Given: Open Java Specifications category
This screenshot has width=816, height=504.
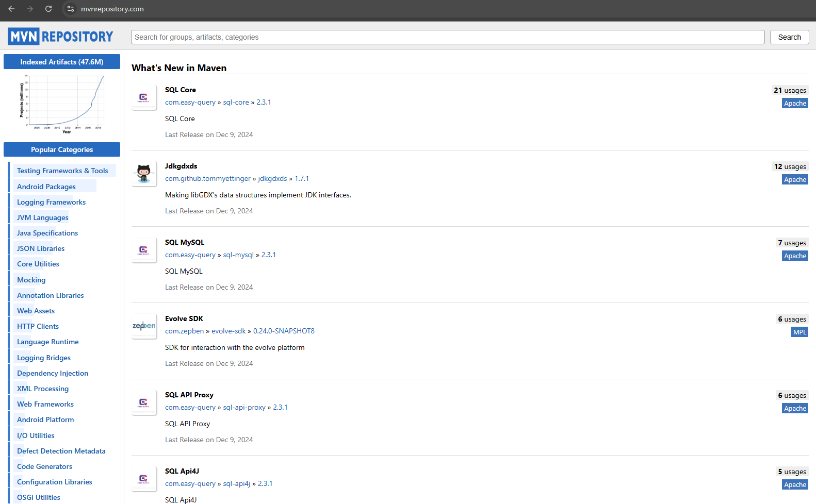Looking at the screenshot, I should (x=47, y=233).
